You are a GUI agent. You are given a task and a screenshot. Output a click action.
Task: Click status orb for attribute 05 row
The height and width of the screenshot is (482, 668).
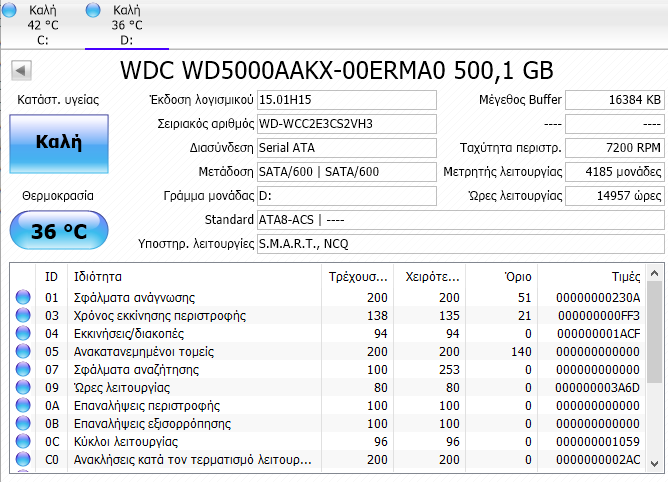23,351
